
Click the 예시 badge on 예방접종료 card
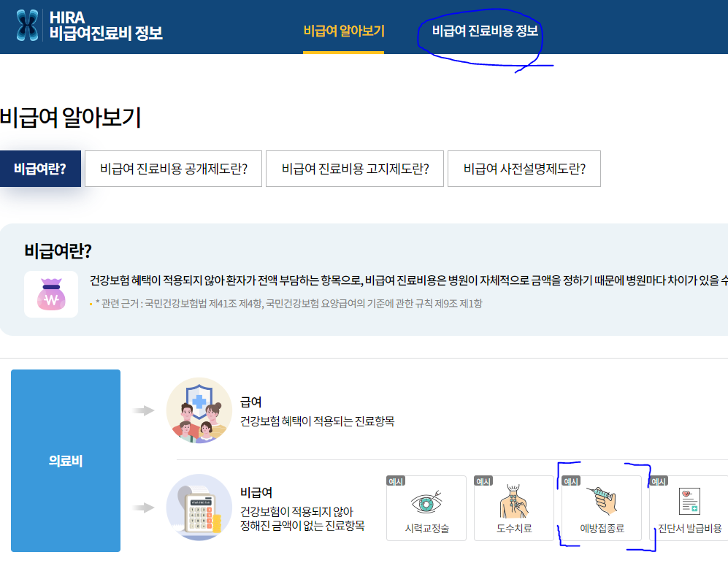pos(571,481)
